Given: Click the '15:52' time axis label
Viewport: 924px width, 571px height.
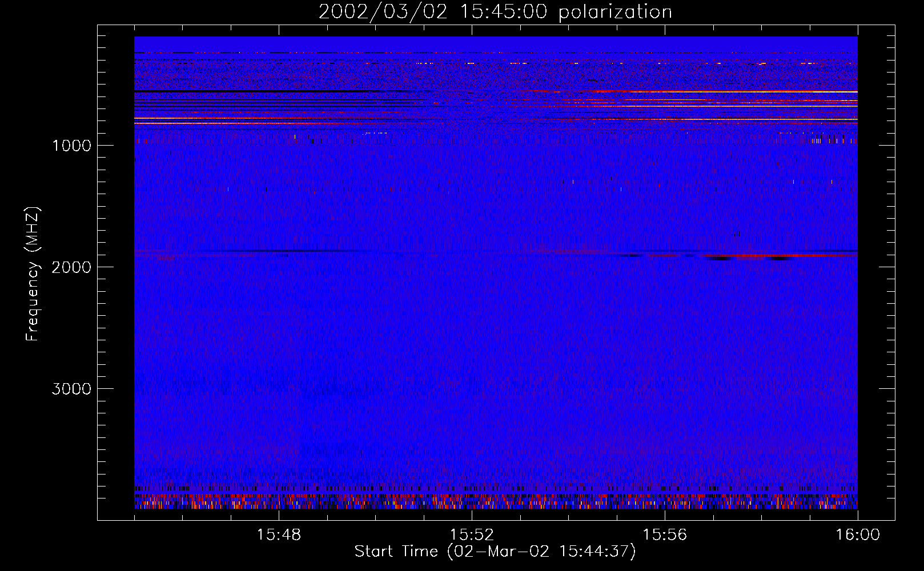Looking at the screenshot, I should tap(472, 535).
